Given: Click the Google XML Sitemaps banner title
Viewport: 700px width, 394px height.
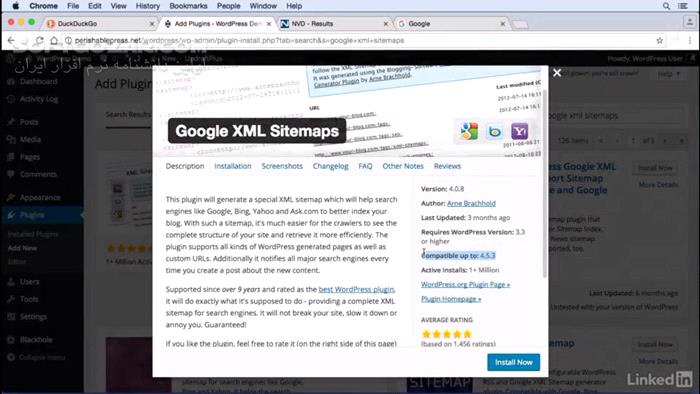Looking at the screenshot, I should (x=257, y=131).
